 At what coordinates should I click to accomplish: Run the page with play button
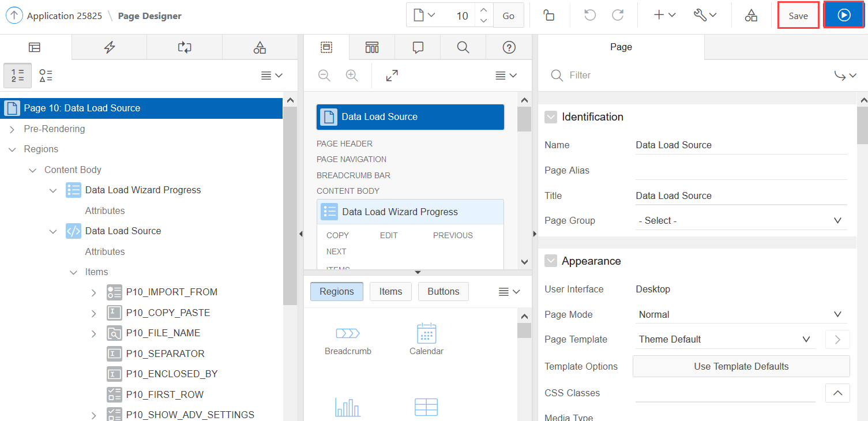(844, 15)
